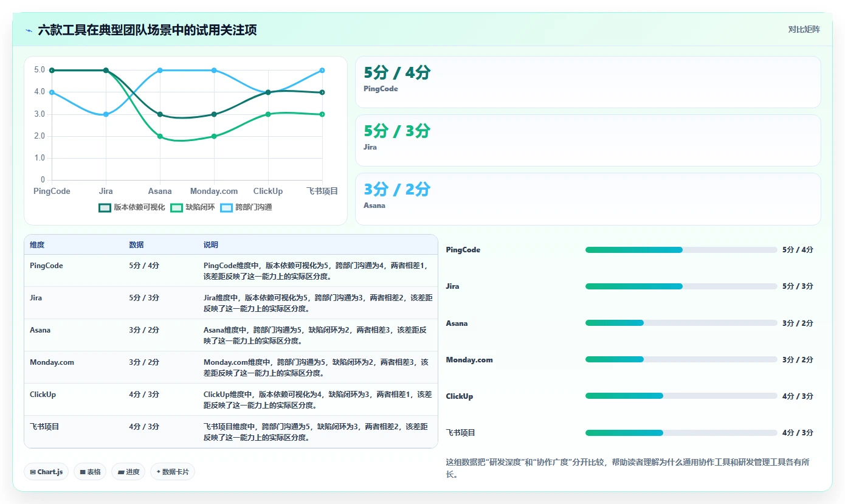
Task: Click the PingCode progress bar
Action: 681,250
